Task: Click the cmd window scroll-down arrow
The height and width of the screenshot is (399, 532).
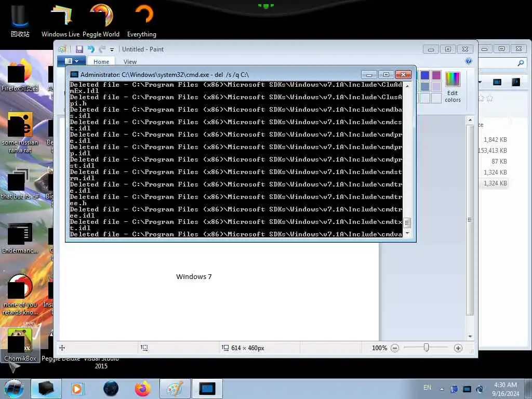Action: point(407,233)
